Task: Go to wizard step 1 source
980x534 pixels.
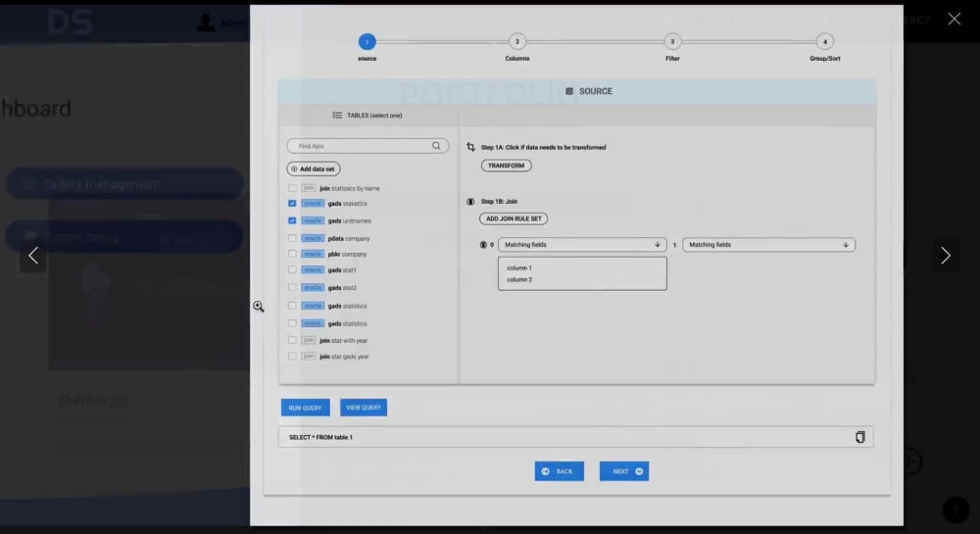Action: 367,42
